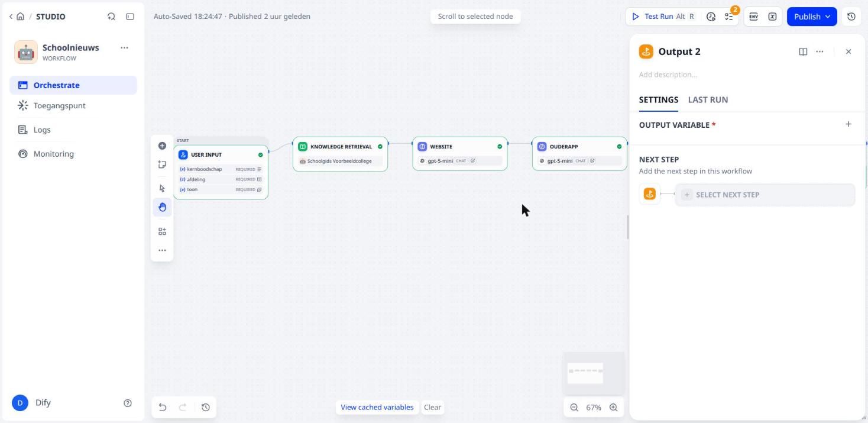
Task: Click the afdeling variable row
Action: [x=221, y=179]
